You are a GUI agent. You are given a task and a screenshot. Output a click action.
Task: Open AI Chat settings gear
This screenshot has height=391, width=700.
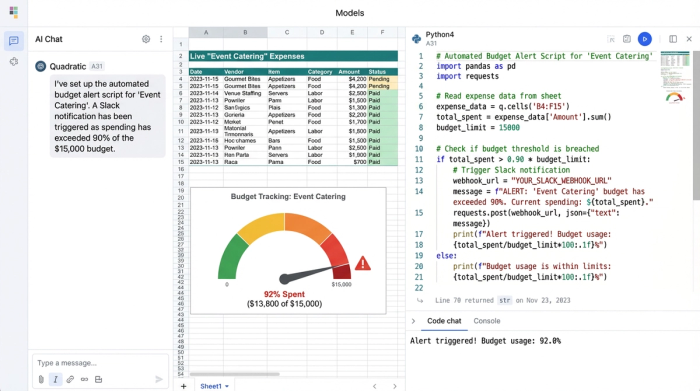tap(146, 39)
